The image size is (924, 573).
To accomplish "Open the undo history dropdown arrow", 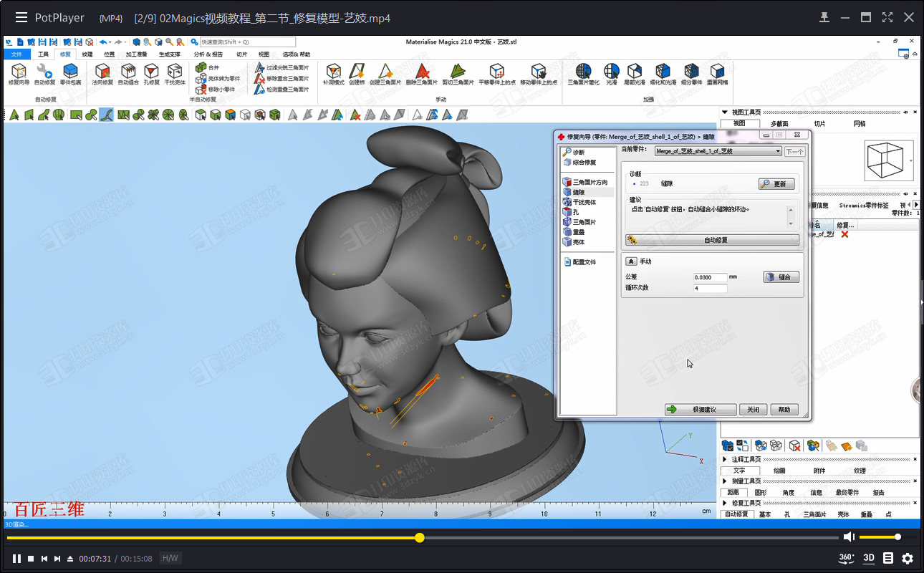I will (x=110, y=42).
